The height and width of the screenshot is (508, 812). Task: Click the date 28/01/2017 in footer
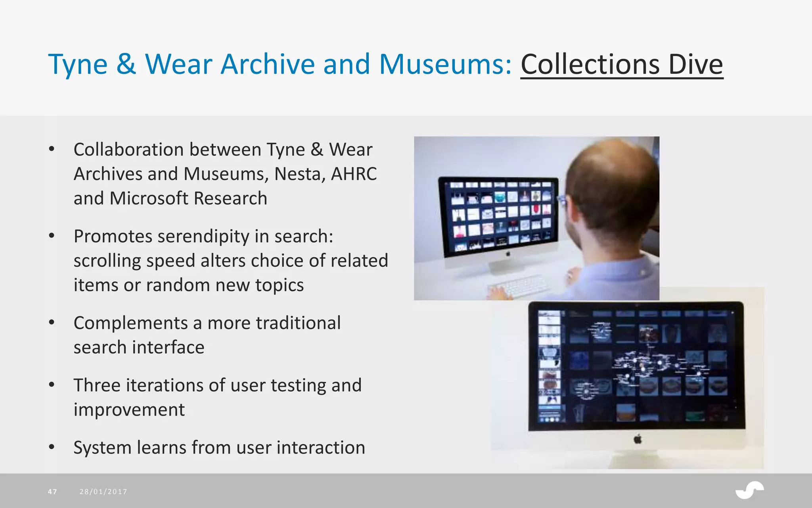[x=103, y=492]
